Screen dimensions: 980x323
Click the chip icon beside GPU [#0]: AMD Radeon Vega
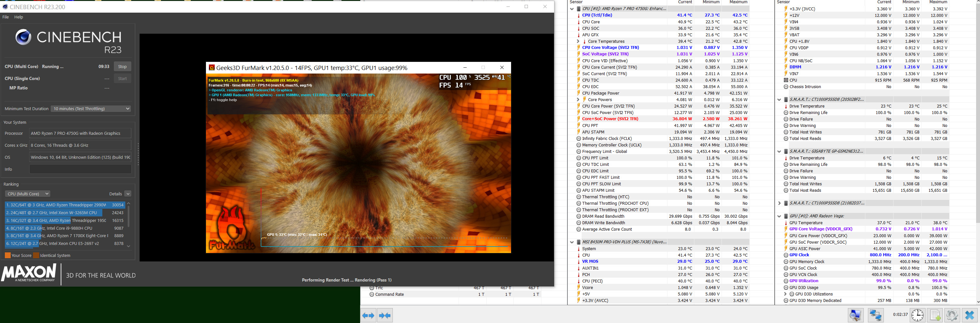[x=786, y=216]
